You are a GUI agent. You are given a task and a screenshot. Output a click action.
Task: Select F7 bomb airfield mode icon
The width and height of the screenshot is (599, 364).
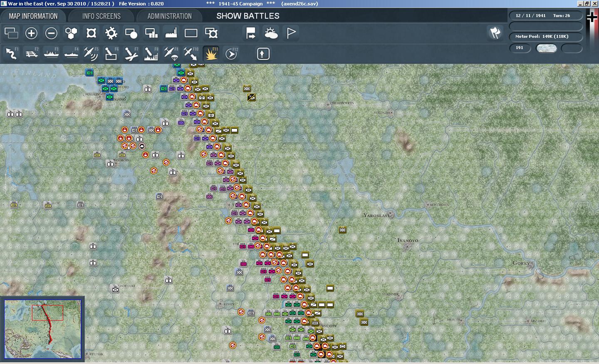131,54
